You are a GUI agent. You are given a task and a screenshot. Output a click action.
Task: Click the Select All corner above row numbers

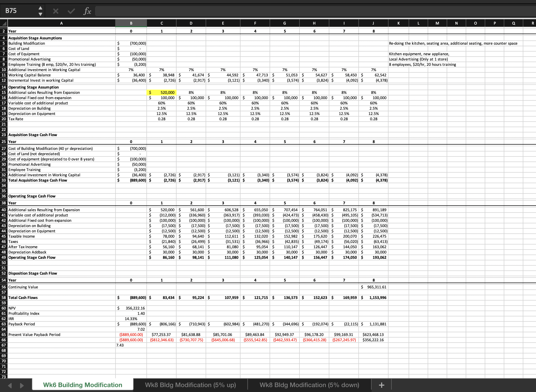point(4,23)
